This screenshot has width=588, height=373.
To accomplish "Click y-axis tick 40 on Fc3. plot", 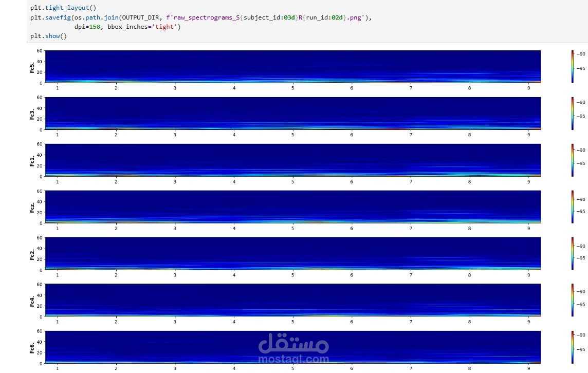I will (40, 108).
